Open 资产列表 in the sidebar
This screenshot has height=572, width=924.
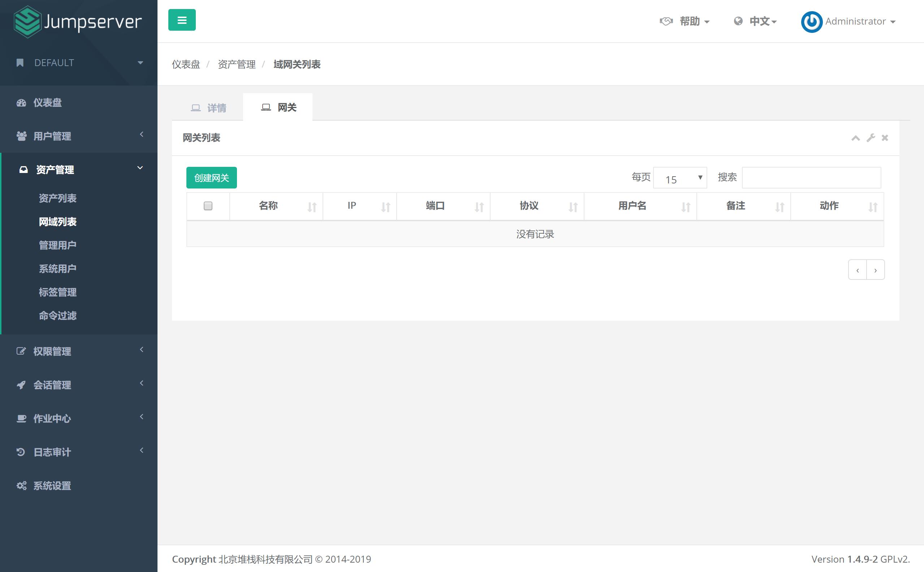click(57, 198)
